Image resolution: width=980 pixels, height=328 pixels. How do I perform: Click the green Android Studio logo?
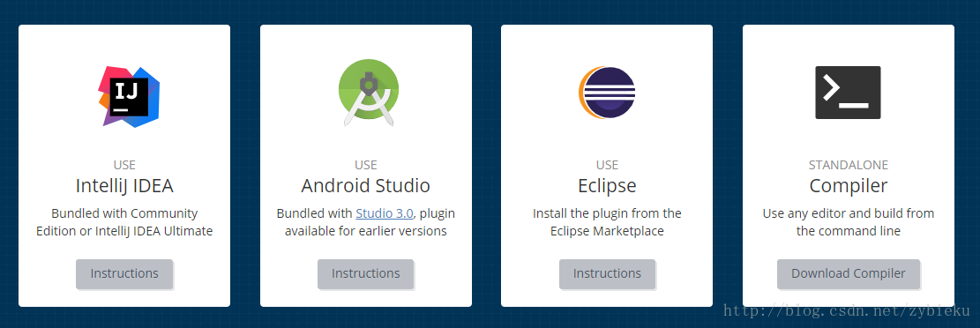coord(369,93)
